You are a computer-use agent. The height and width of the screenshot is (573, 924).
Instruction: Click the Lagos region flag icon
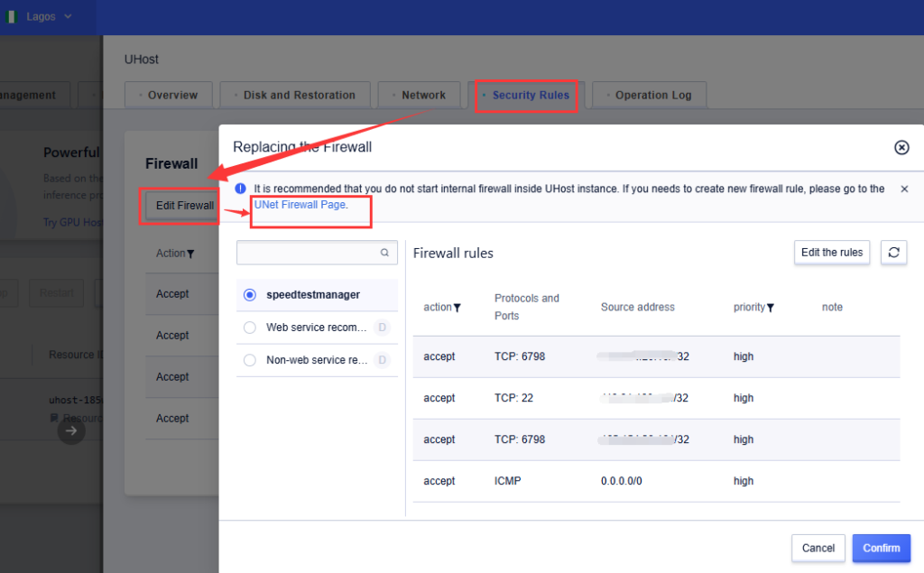(11, 16)
